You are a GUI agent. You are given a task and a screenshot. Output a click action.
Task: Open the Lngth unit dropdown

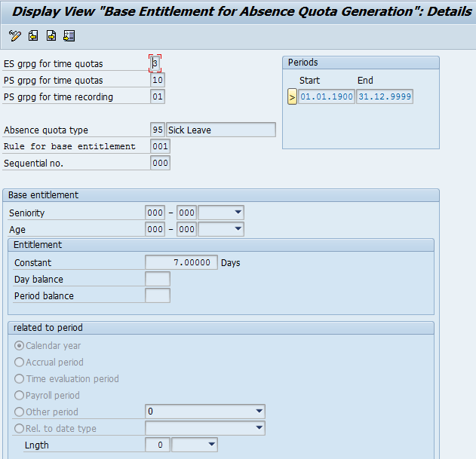tap(210, 445)
